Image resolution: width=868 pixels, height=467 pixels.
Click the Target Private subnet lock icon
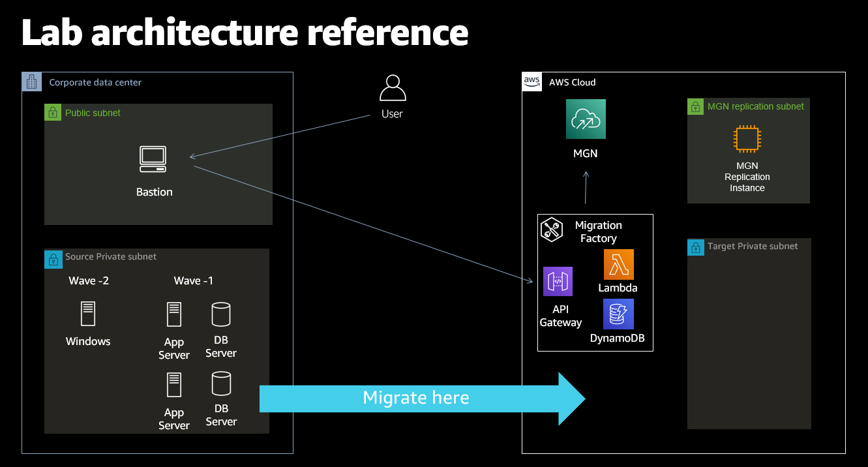click(696, 247)
